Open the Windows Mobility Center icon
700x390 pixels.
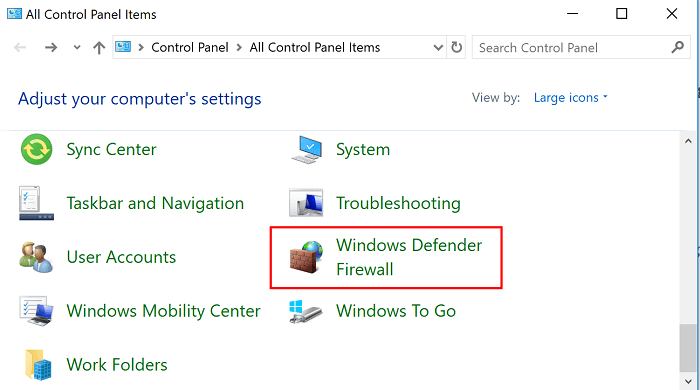[x=37, y=311]
